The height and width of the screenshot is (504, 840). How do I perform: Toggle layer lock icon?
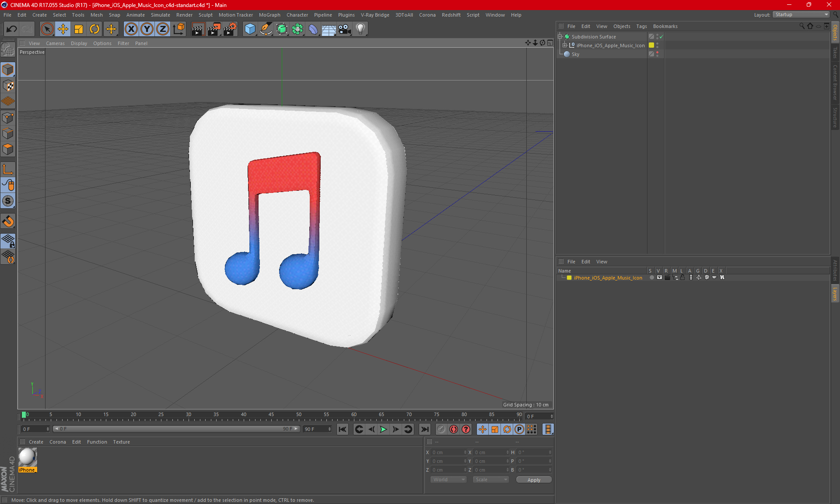tap(682, 278)
